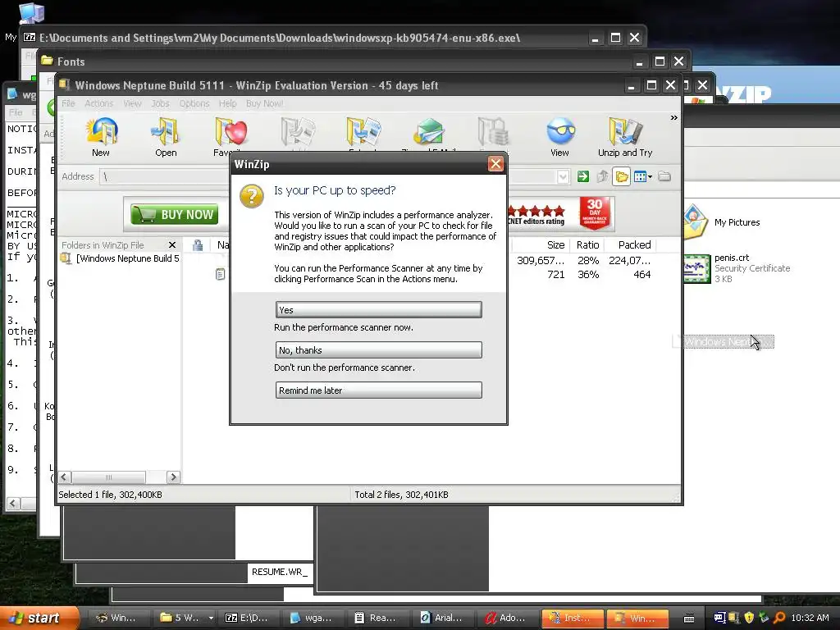Click the Ado... taskbar button
840x630 pixels.
508,618
